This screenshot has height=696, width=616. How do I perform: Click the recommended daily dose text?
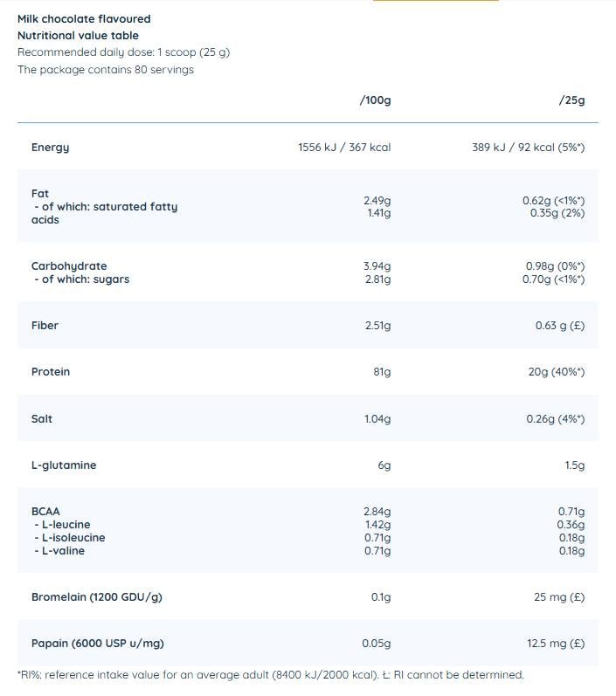(x=123, y=52)
